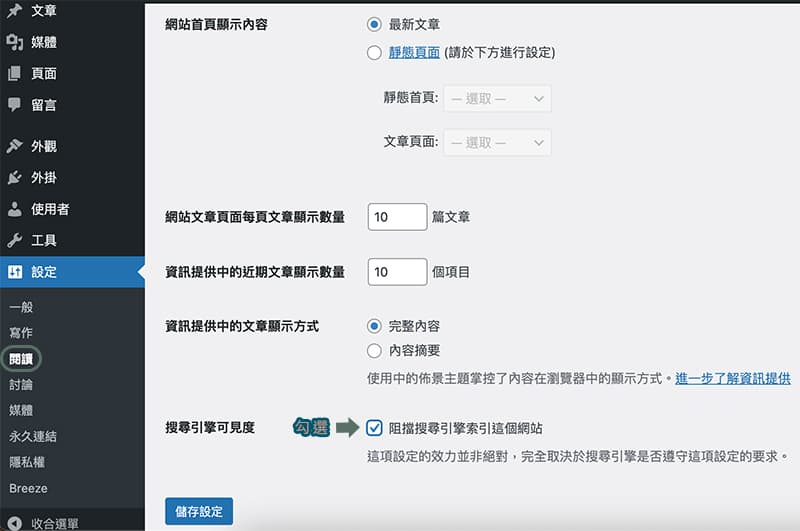Viewport: 800px width, 531px height.
Task: Click the Settings (設定) sliders icon
Action: 15,272
